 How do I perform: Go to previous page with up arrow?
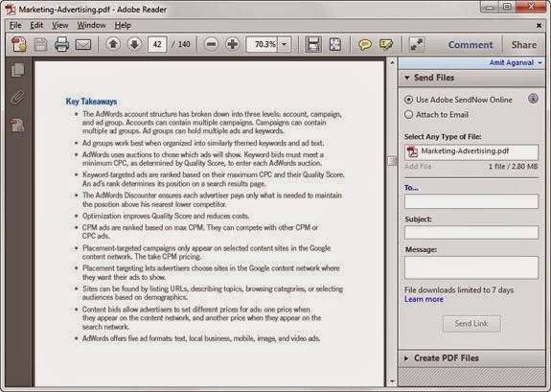point(113,44)
